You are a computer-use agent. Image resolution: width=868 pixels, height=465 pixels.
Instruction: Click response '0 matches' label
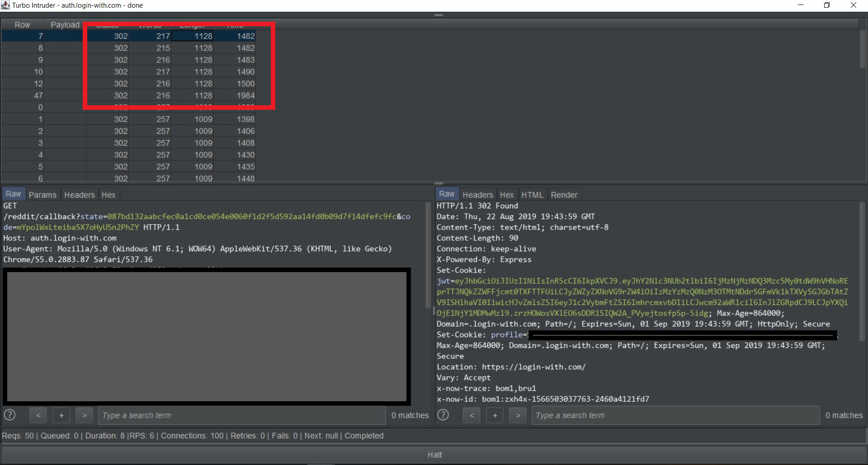[x=844, y=415]
